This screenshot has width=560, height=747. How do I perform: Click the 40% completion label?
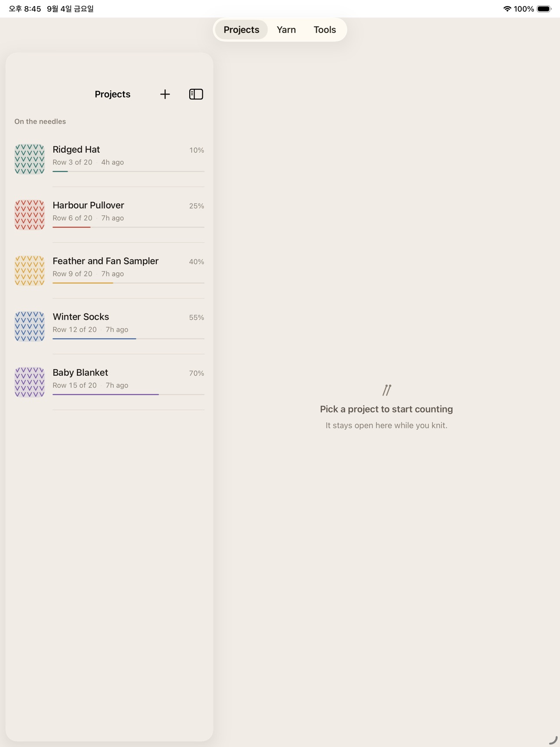(197, 262)
